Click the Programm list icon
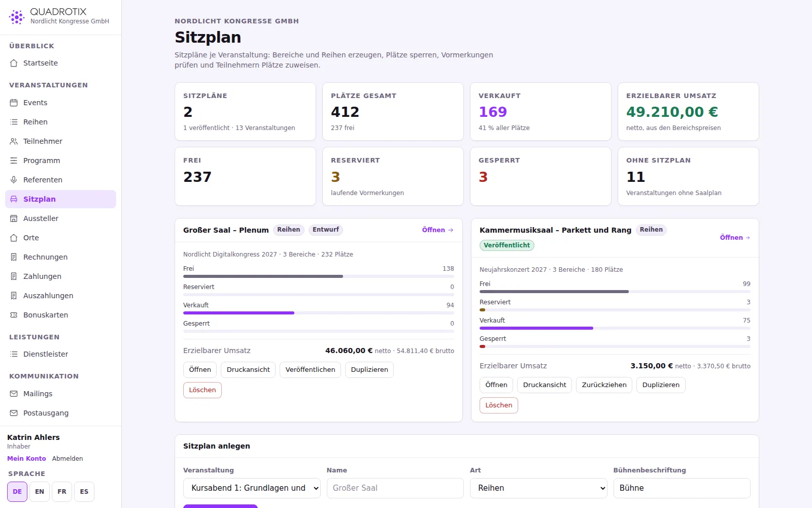The height and width of the screenshot is (508, 812). click(x=14, y=161)
